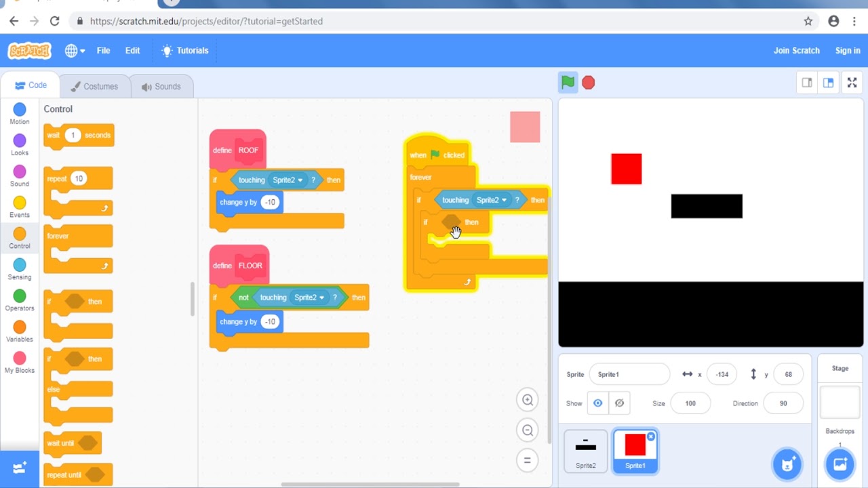Open the browser profile icon
The height and width of the screenshot is (488, 868).
[834, 21]
